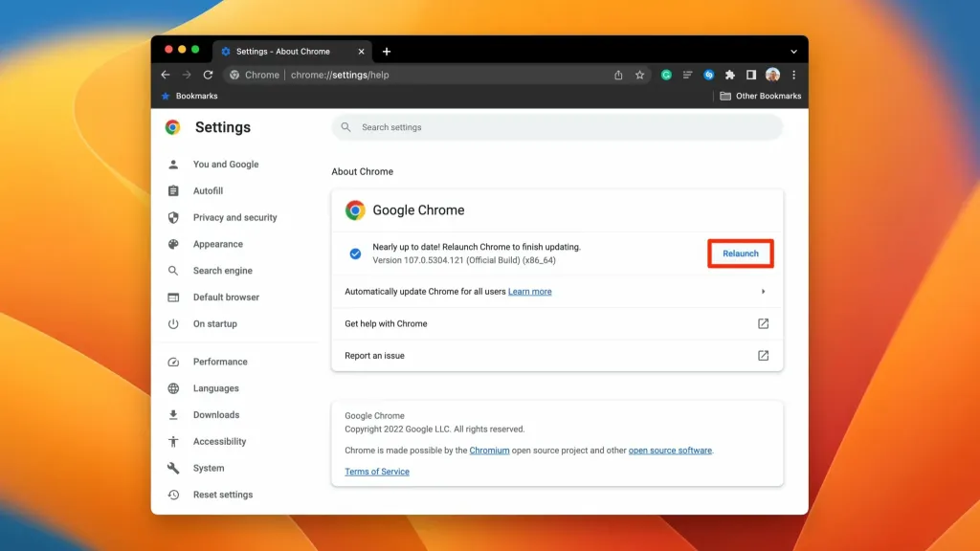Open Downloads settings via download icon
Image resolution: width=980 pixels, height=551 pixels.
coord(174,414)
